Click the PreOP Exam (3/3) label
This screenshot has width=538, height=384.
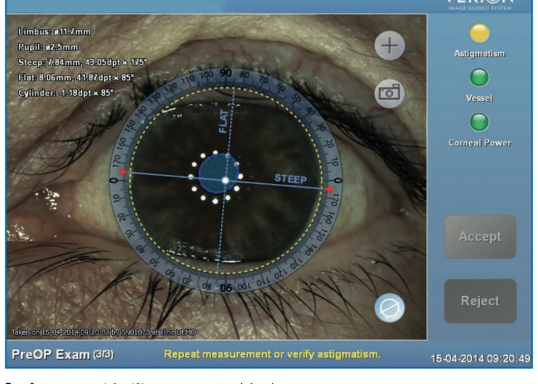click(x=62, y=354)
